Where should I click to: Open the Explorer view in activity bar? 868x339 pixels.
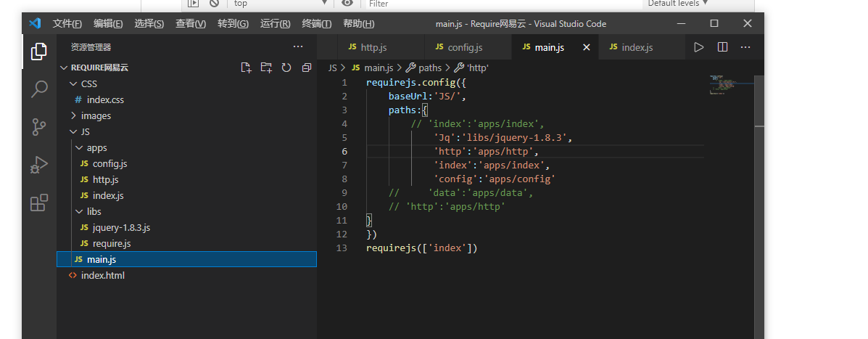pos(38,52)
